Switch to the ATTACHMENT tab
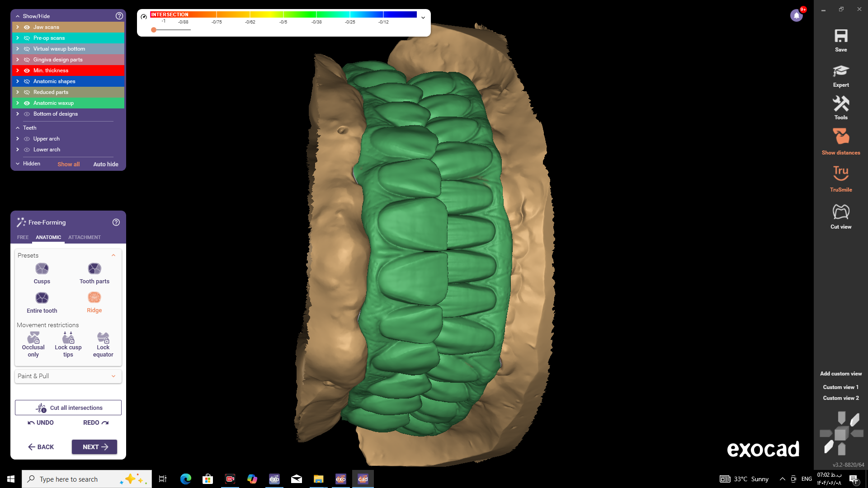This screenshot has height=488, width=868. coord(85,237)
